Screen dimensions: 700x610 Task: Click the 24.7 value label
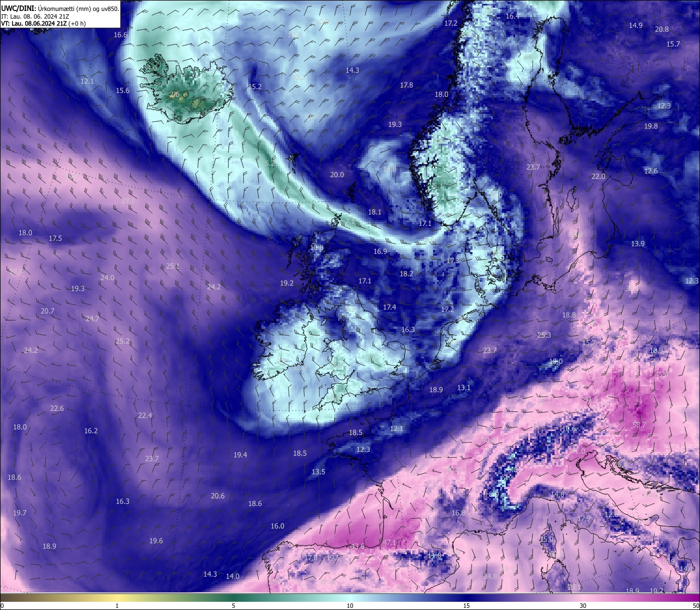click(x=92, y=318)
